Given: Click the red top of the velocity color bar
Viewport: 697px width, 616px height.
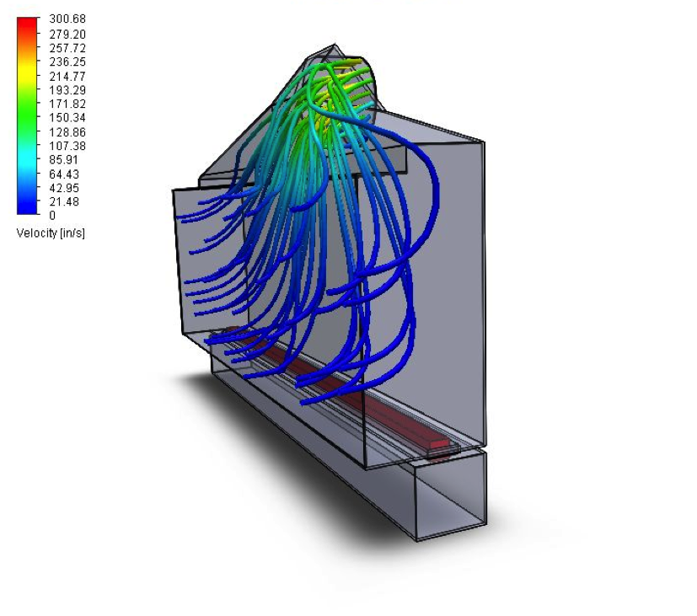Looking at the screenshot, I should click(x=27, y=25).
